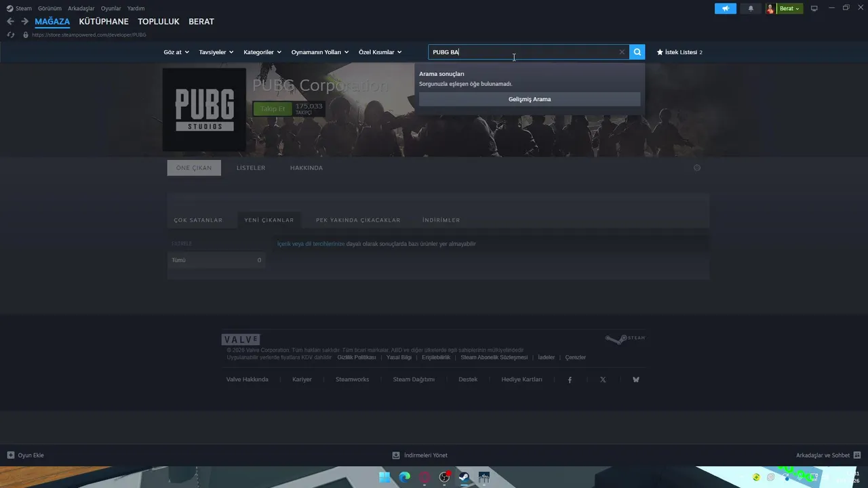Open notifications bell icon

[751, 8]
